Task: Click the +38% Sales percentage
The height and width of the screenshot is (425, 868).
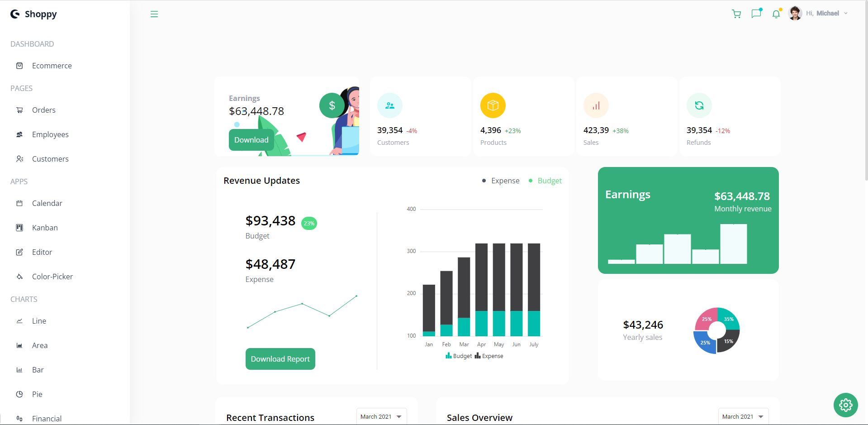Action: tap(621, 131)
